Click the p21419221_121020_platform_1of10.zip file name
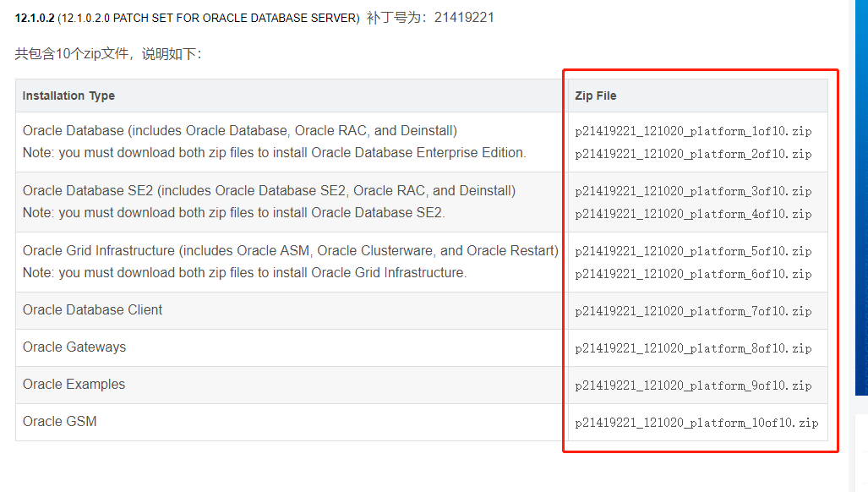The image size is (868, 492). (693, 131)
